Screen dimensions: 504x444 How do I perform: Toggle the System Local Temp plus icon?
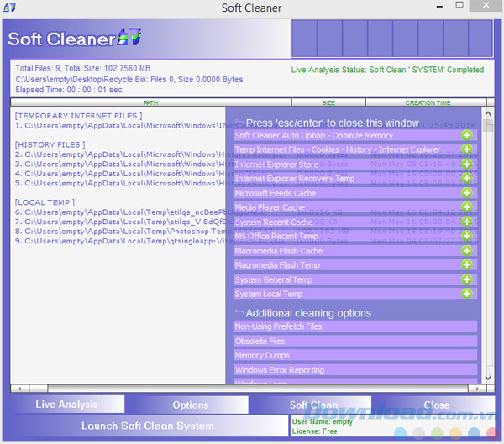point(467,294)
